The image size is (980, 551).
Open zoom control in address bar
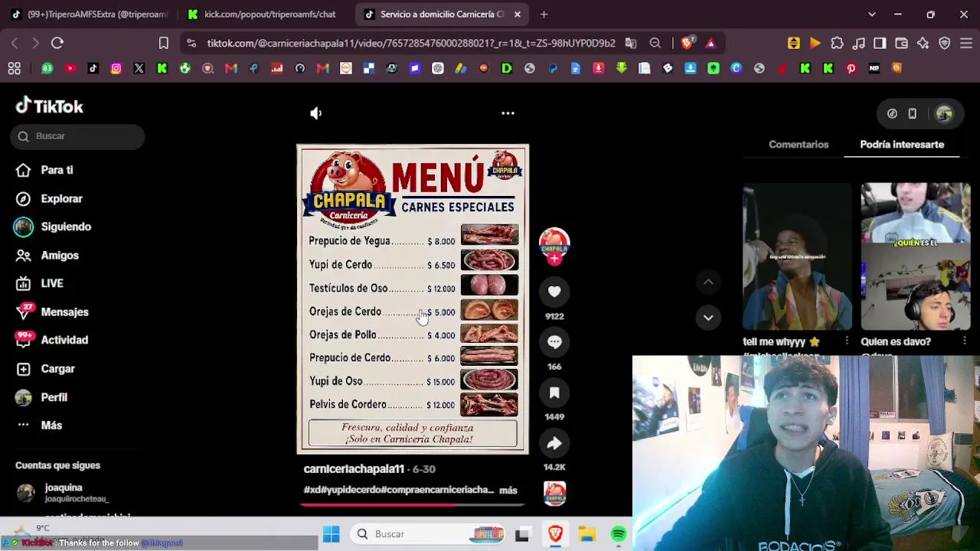pos(655,44)
